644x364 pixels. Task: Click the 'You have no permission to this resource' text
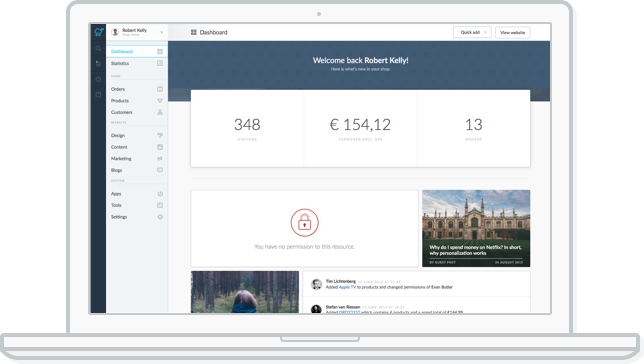coord(304,247)
